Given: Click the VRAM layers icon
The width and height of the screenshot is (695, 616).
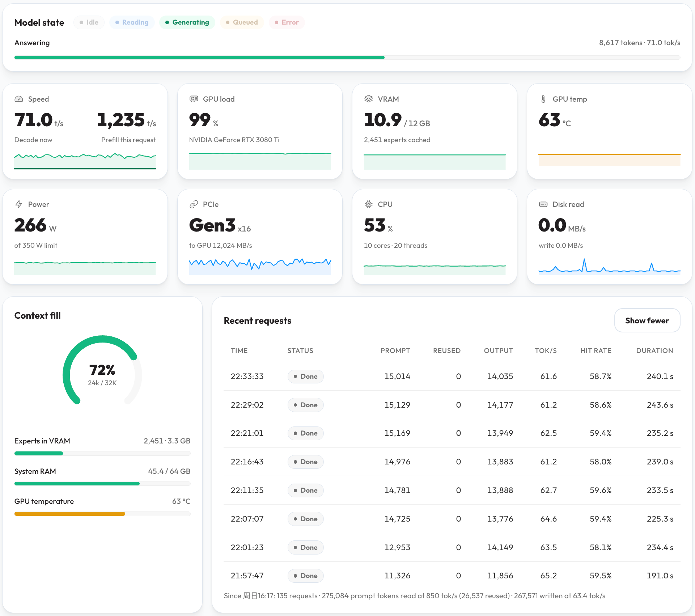Looking at the screenshot, I should (368, 99).
